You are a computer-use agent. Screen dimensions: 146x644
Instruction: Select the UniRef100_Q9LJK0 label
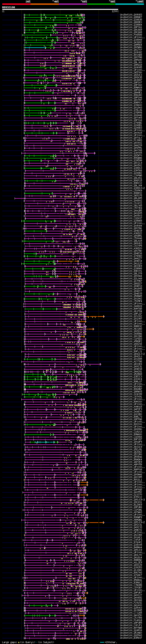pos(131,63)
